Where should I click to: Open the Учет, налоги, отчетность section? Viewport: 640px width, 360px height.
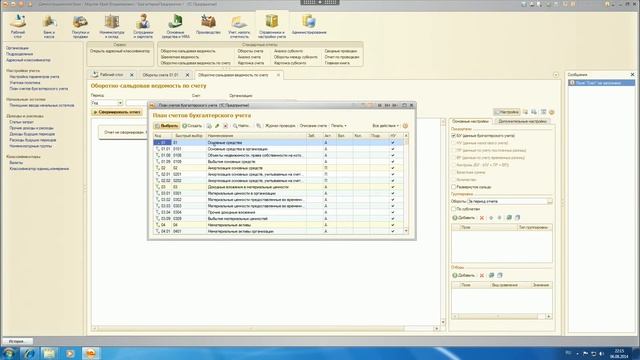239,25
